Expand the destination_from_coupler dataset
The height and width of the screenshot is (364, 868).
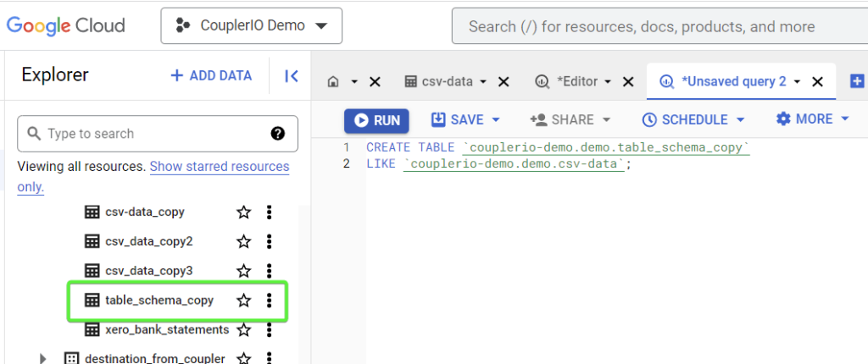coord(43,358)
